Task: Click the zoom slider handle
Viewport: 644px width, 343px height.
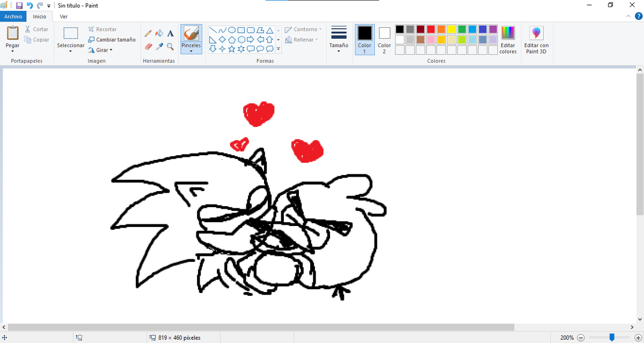Action: [611, 337]
